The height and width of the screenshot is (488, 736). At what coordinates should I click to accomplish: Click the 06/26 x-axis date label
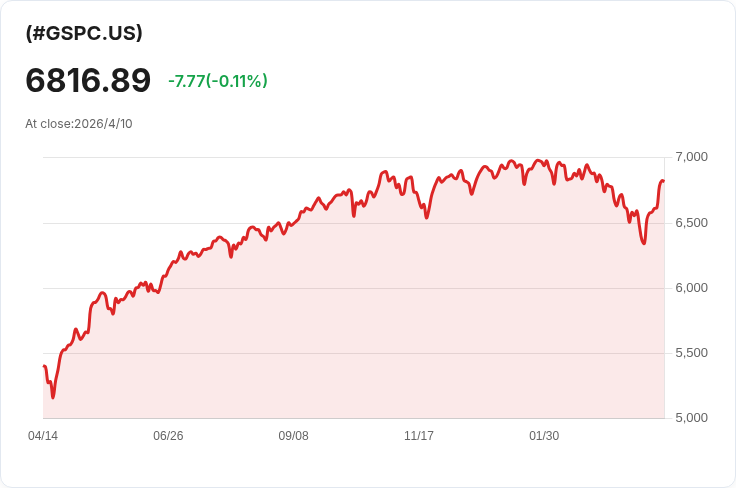[168, 436]
